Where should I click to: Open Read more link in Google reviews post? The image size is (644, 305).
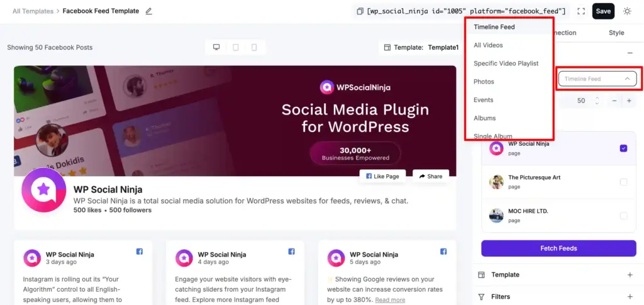point(390,300)
